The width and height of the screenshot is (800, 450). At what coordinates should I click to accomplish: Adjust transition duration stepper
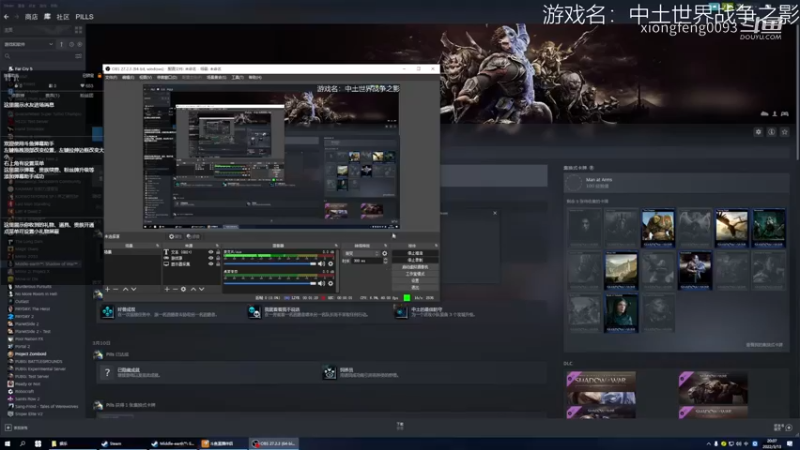tap(385, 261)
